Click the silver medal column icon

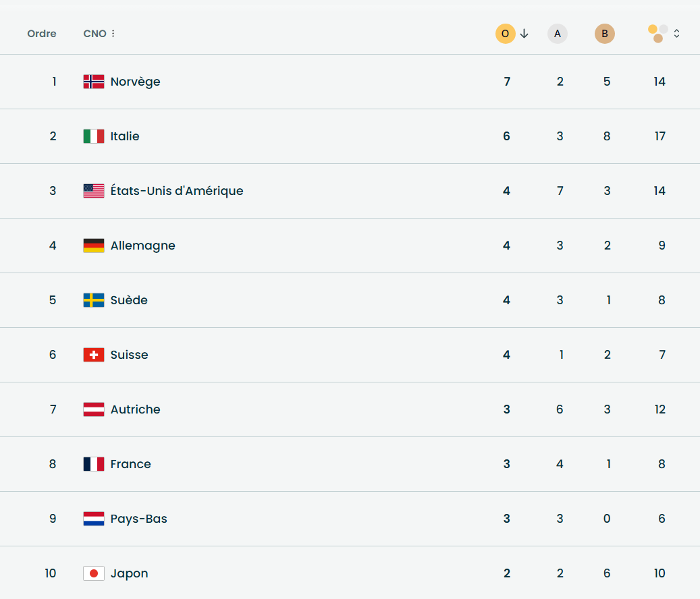tap(558, 34)
